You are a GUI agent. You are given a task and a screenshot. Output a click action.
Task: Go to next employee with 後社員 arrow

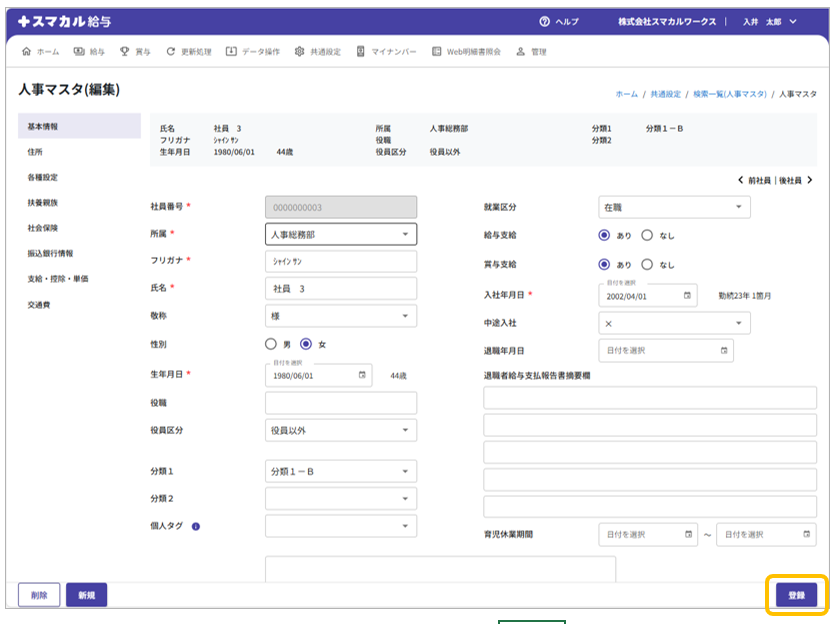pyautogui.click(x=809, y=181)
